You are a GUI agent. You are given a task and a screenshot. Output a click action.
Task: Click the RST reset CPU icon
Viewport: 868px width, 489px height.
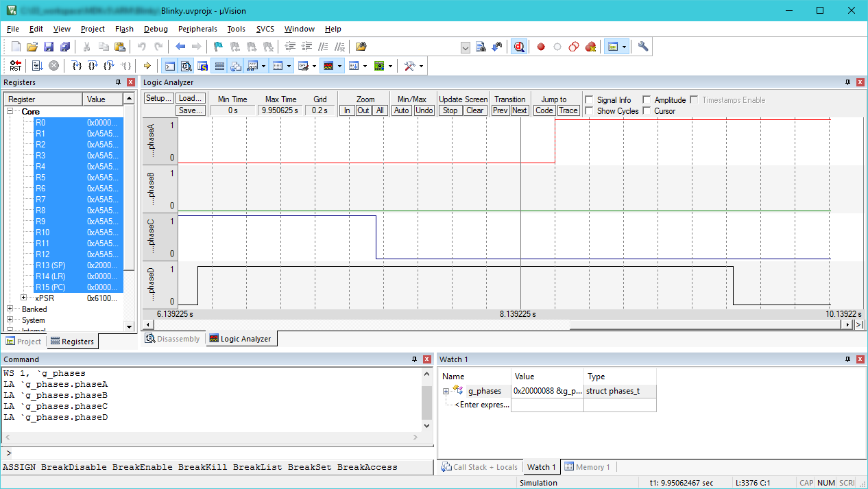pos(15,66)
